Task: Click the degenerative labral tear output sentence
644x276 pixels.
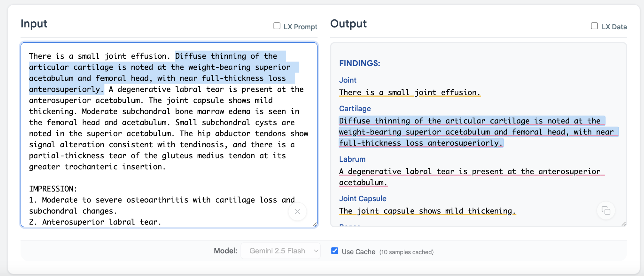Action: point(469,172)
